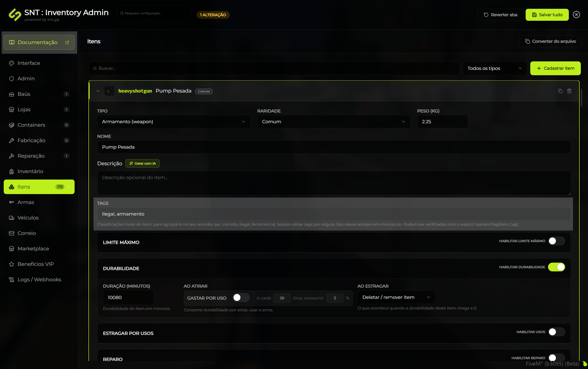
Task: Open the Admin section in sidebar
Action: [x=39, y=79]
